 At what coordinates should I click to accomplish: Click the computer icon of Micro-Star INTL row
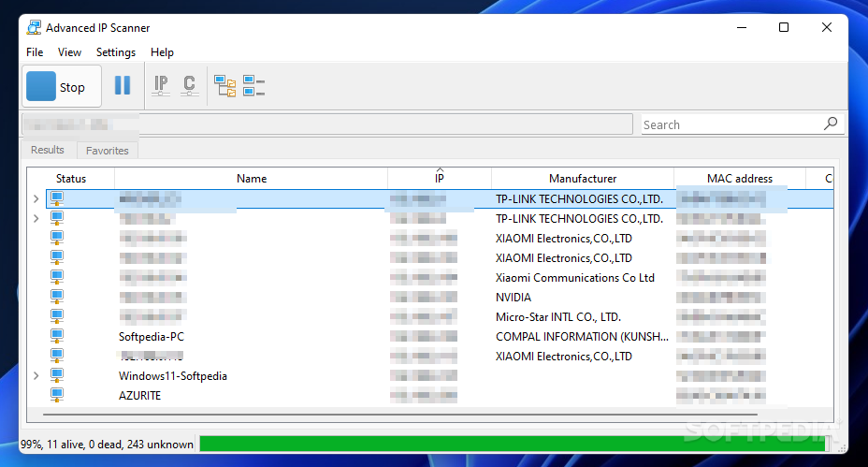pyautogui.click(x=56, y=316)
